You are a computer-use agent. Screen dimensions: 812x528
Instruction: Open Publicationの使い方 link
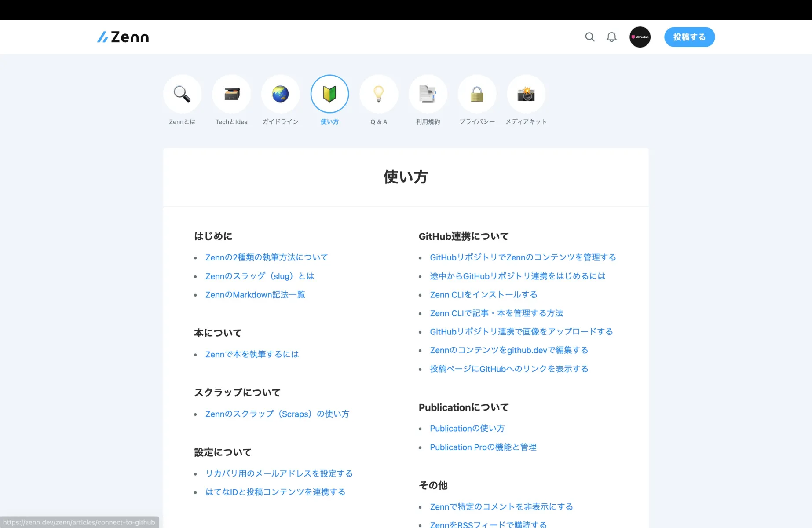coord(467,428)
